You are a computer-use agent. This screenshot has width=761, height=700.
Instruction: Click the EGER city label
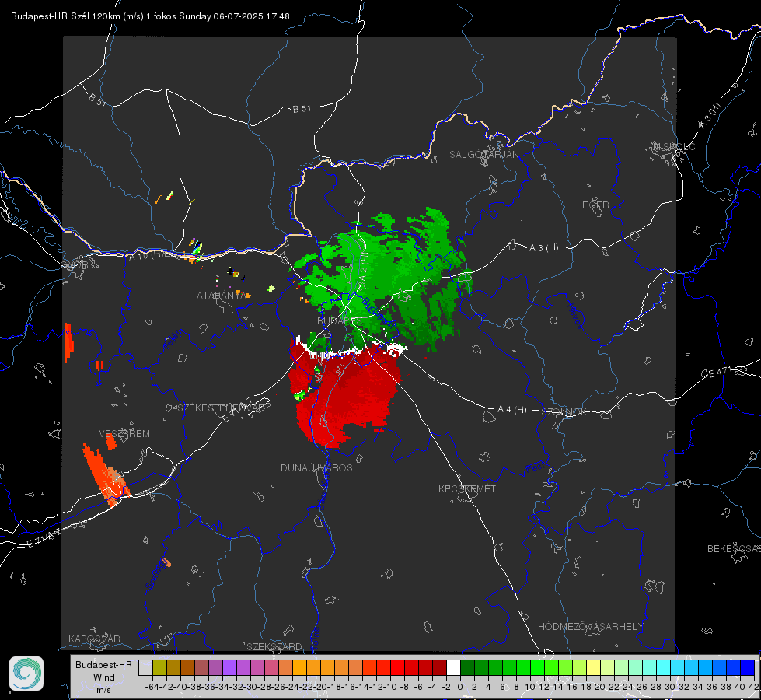[x=595, y=205]
